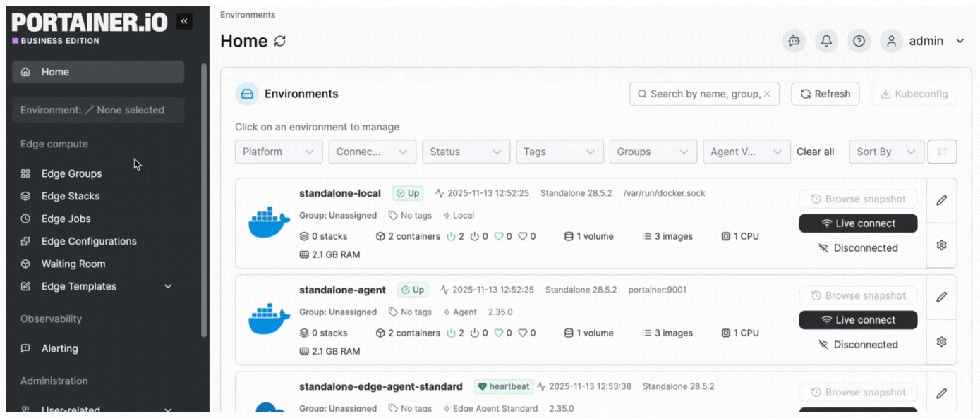
Task: Open the notifications bell icon
Action: pos(826,41)
